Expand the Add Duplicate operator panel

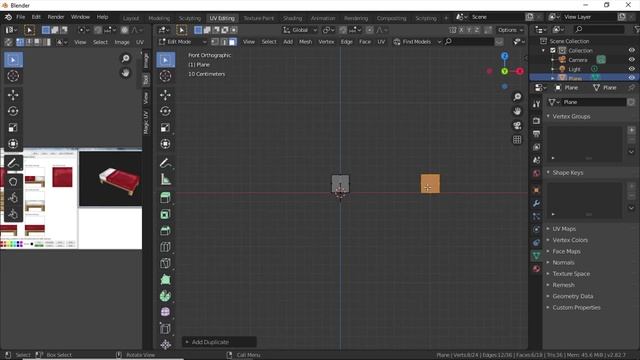[x=219, y=342]
